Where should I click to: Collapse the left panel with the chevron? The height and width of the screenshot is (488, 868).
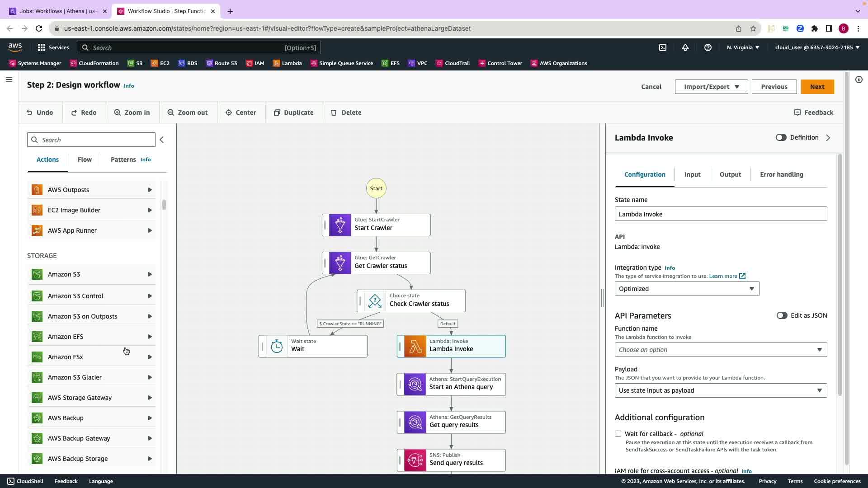[161, 140]
